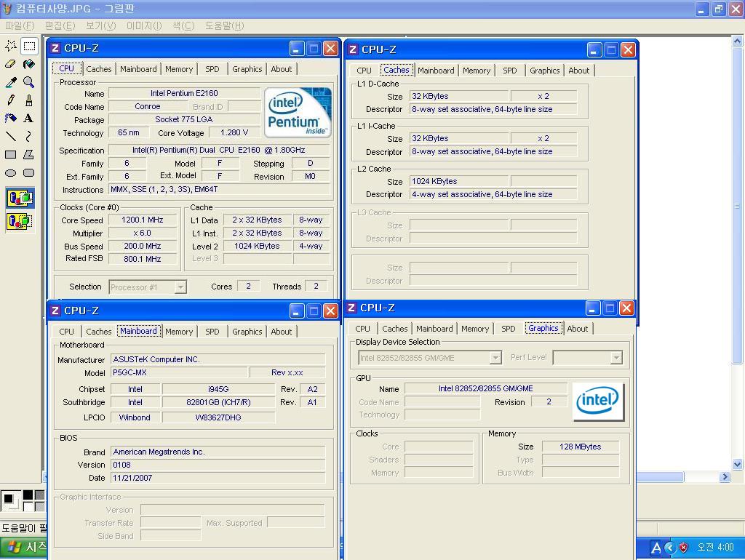Enable the opaque selection option

(x=20, y=198)
